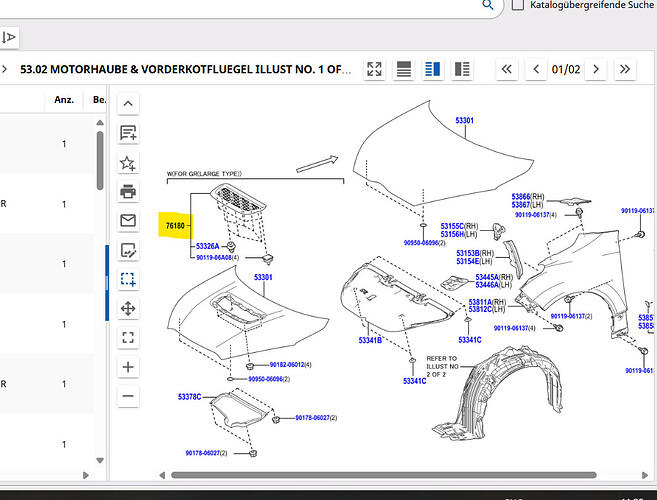Switch to image-focused layout view
Screen dimensions: 657x500
(462, 69)
